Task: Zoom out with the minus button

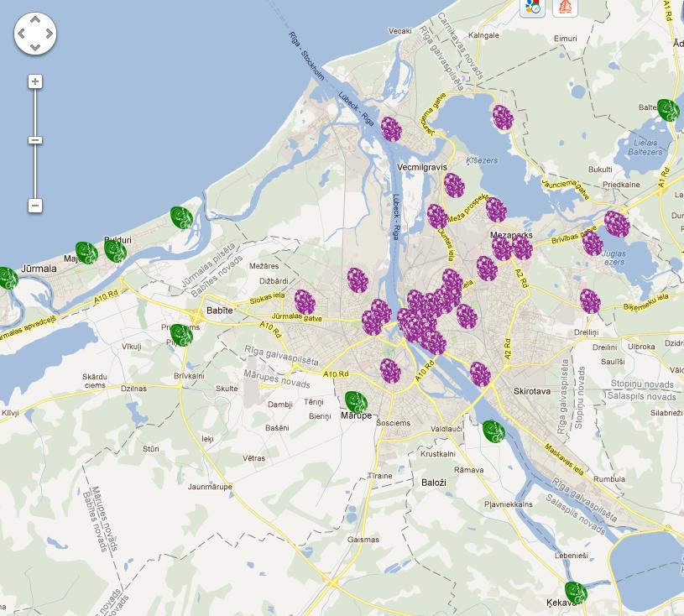Action: (35, 206)
